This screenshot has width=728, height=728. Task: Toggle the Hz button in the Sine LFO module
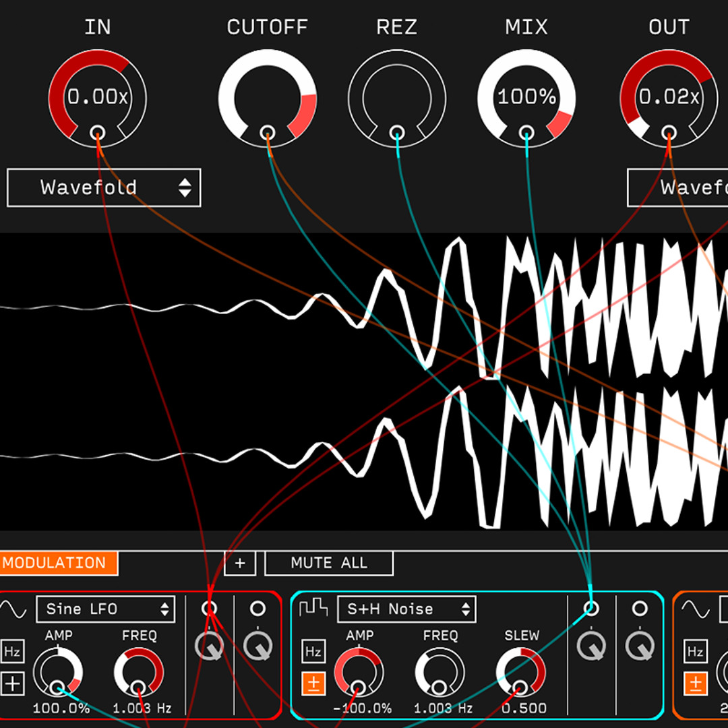tap(12, 651)
